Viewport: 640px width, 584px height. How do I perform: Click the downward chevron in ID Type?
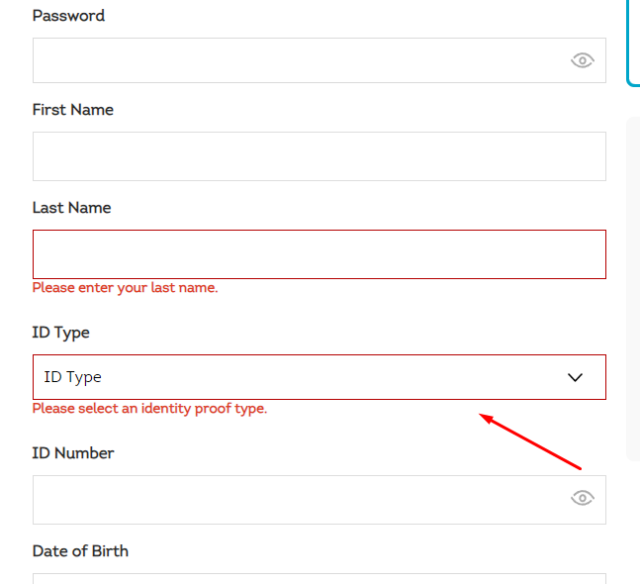pyautogui.click(x=575, y=377)
